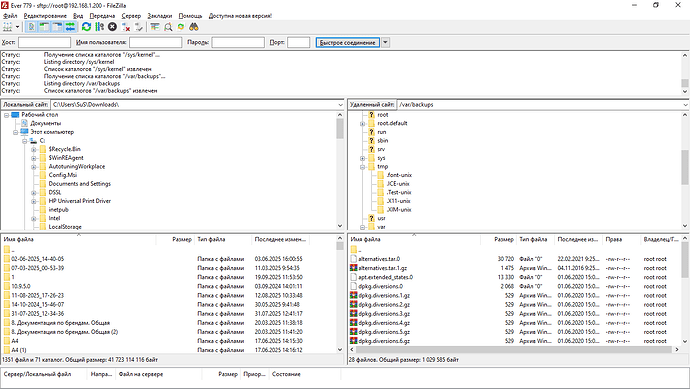Open the Закладки menu
Image resolution: width=690 pixels, height=389 pixels.
click(160, 16)
